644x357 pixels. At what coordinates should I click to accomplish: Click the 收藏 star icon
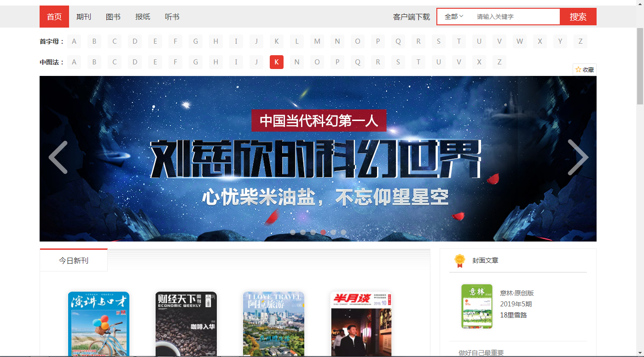pos(578,70)
